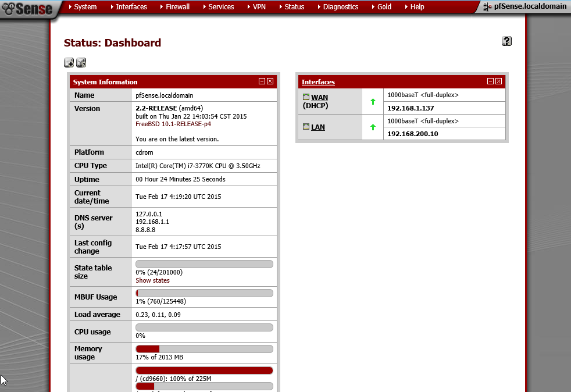Click the 17% of 2013 MB text
571x392 pixels.
pyautogui.click(x=159, y=357)
